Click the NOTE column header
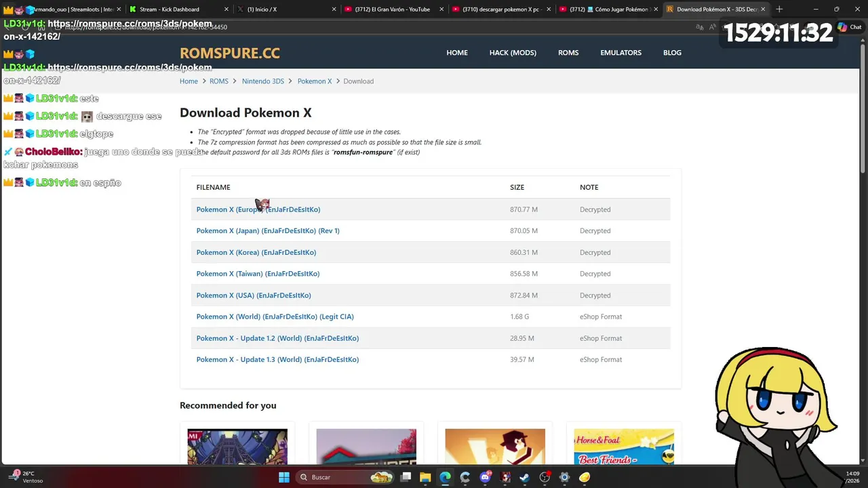 (x=589, y=187)
